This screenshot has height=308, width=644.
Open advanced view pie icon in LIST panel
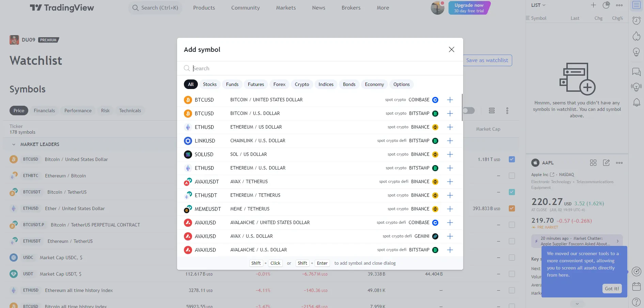pos(606,5)
